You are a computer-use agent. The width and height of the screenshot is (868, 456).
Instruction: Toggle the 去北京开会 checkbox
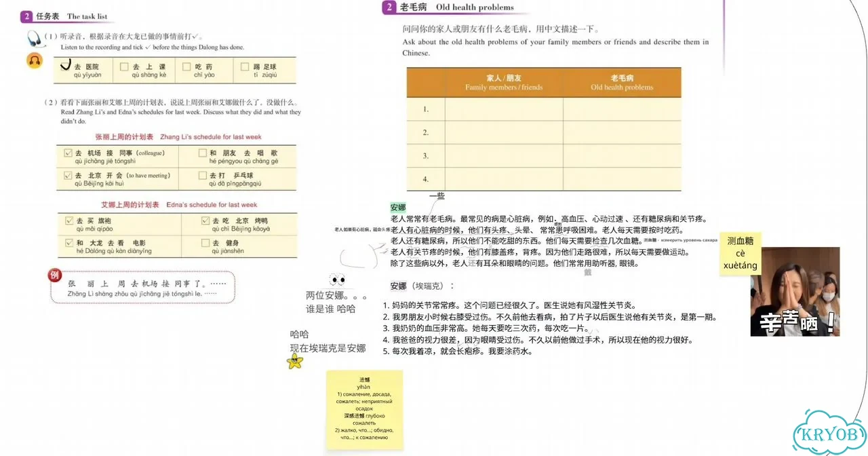[x=67, y=175]
